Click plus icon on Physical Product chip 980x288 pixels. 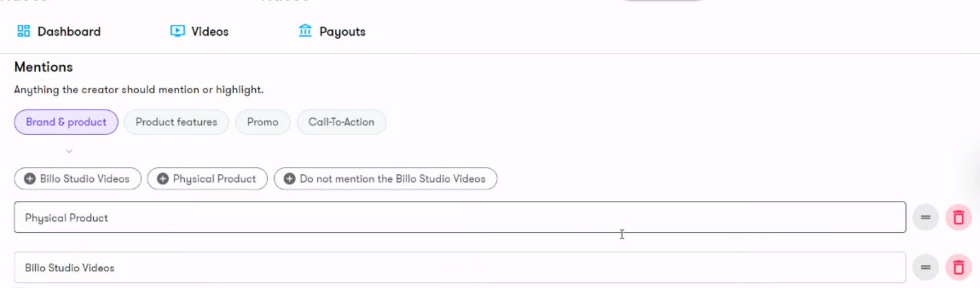click(163, 179)
